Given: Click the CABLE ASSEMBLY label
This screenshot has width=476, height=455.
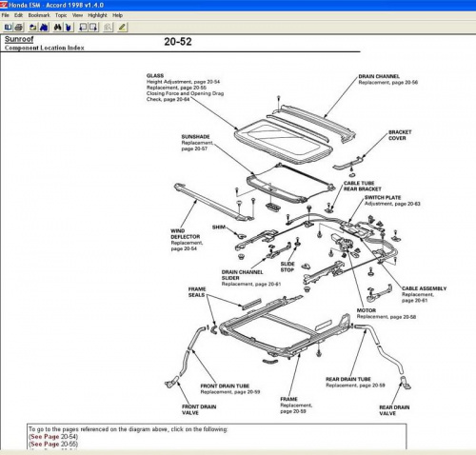Looking at the screenshot, I should pos(425,288).
